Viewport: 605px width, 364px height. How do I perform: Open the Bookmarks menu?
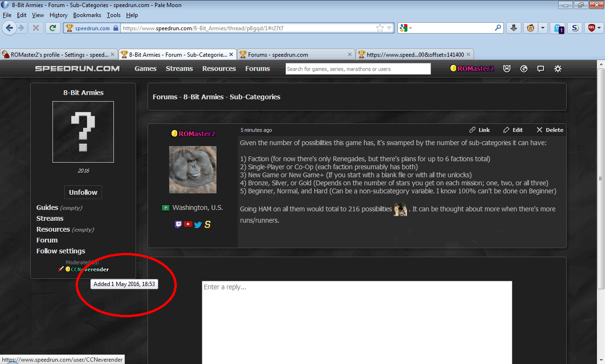tap(87, 15)
